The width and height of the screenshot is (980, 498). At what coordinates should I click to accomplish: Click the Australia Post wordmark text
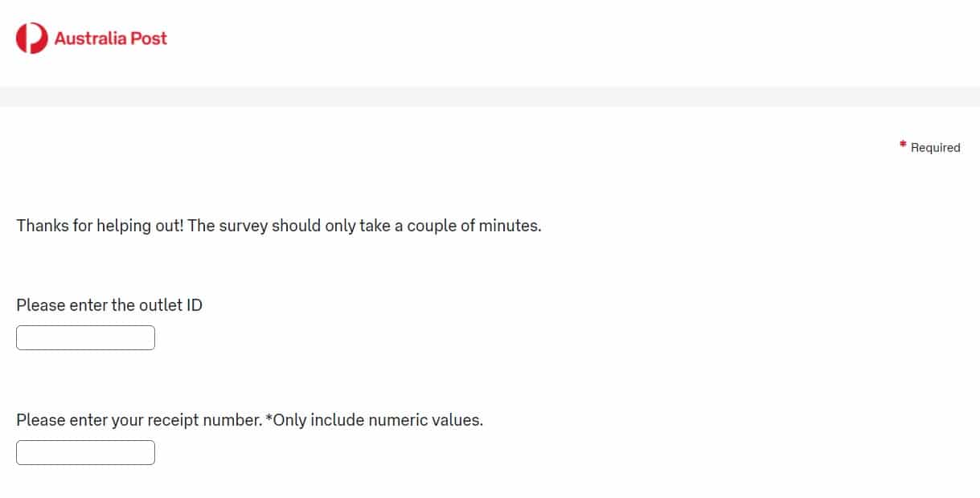110,38
